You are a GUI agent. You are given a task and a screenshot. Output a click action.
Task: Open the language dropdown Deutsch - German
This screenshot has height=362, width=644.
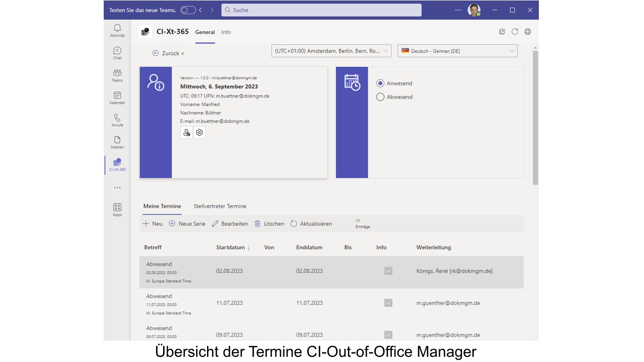[457, 51]
